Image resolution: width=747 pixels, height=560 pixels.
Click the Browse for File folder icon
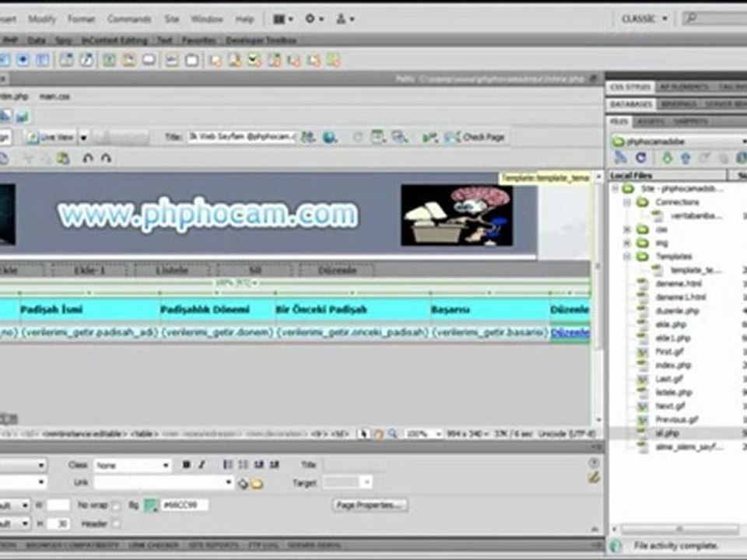tap(258, 484)
